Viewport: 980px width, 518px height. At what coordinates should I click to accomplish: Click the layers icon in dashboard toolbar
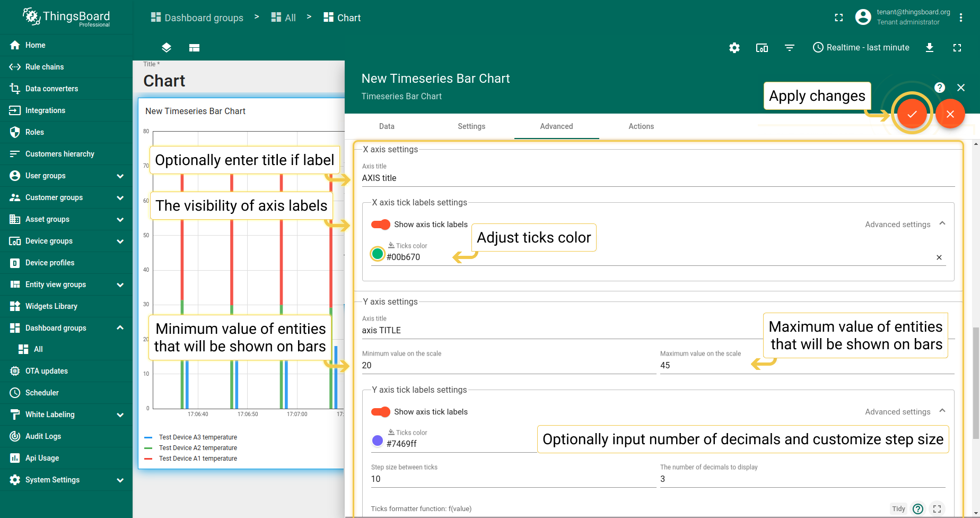[x=167, y=48]
